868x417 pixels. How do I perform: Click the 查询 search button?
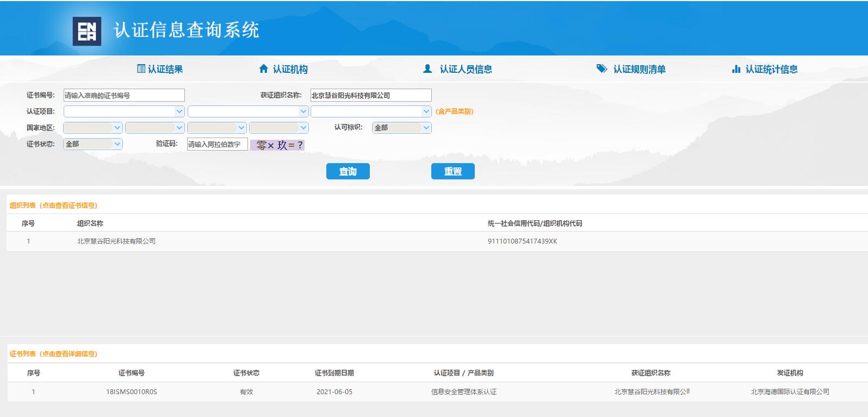click(348, 171)
